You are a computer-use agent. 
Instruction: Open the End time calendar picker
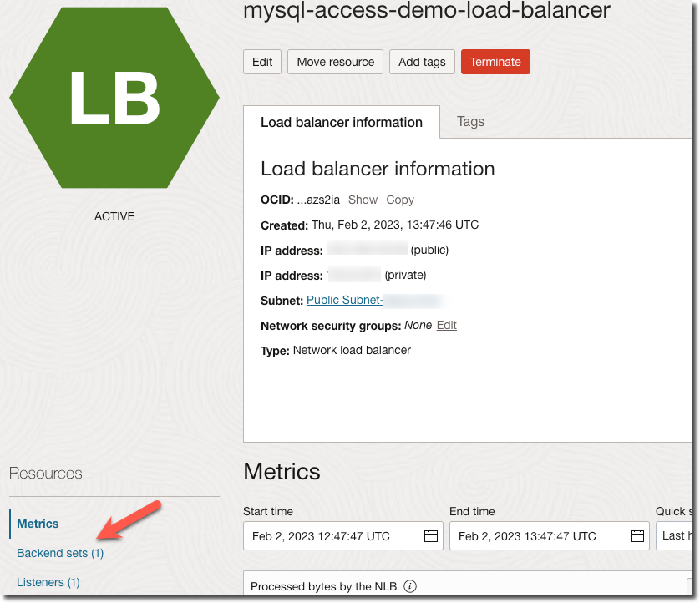click(637, 535)
